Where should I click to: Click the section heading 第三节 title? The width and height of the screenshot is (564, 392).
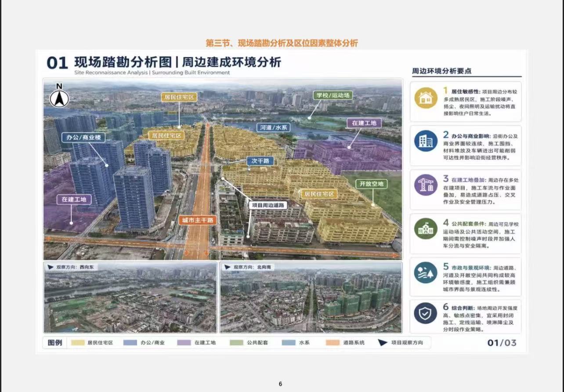point(282,43)
